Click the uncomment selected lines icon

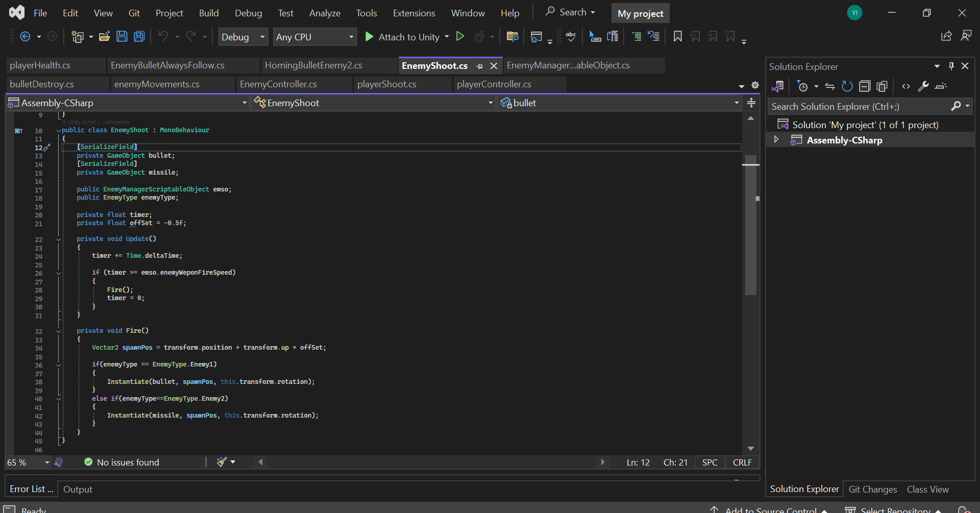(x=654, y=36)
